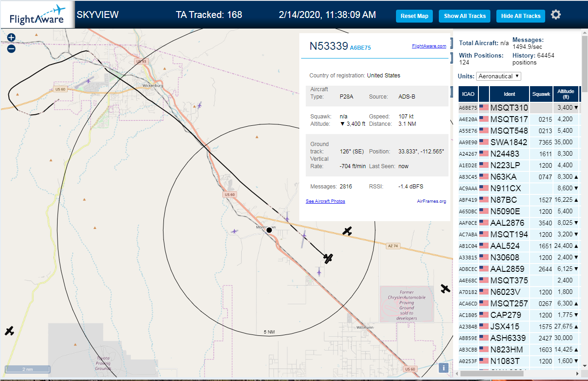Click the SKYVIEW title in header
588x381 pixels.
(x=98, y=15)
